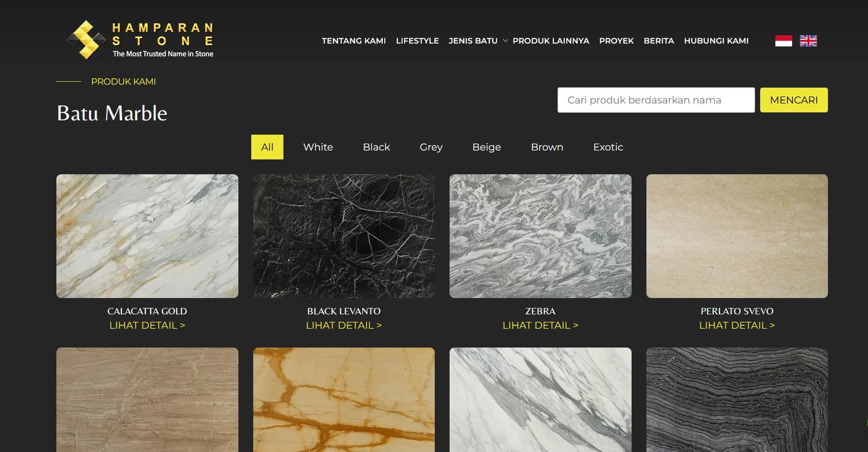
Task: Open the Berita menu item
Action: point(659,41)
